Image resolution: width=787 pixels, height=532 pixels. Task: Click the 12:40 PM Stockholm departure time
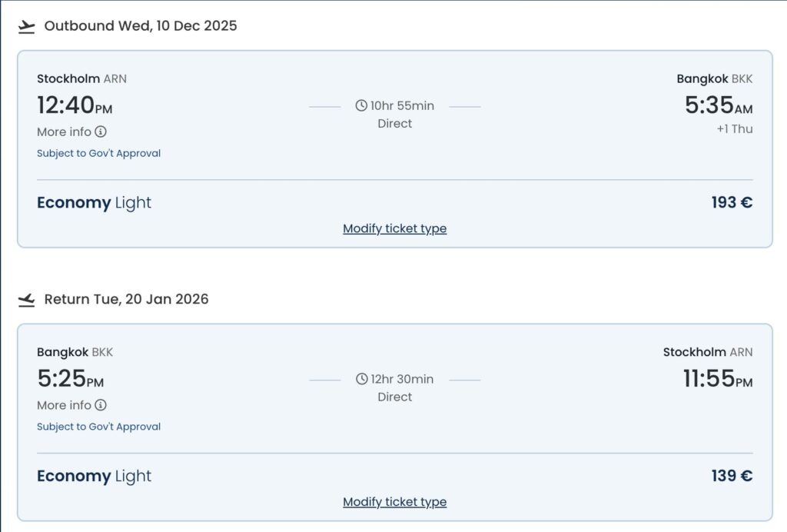point(75,105)
